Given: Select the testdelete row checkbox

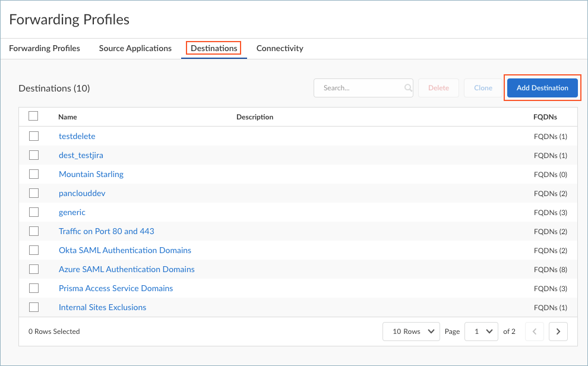Looking at the screenshot, I should coord(34,136).
